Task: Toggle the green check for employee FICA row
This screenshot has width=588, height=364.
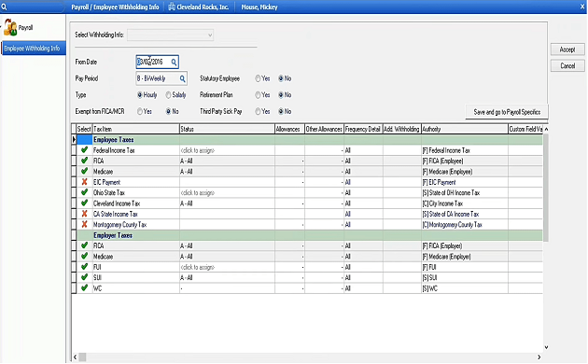Action: click(x=84, y=161)
